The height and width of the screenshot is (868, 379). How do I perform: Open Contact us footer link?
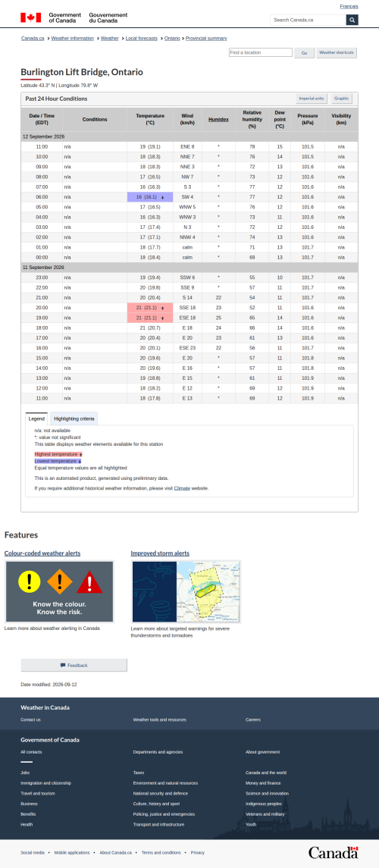[30, 719]
